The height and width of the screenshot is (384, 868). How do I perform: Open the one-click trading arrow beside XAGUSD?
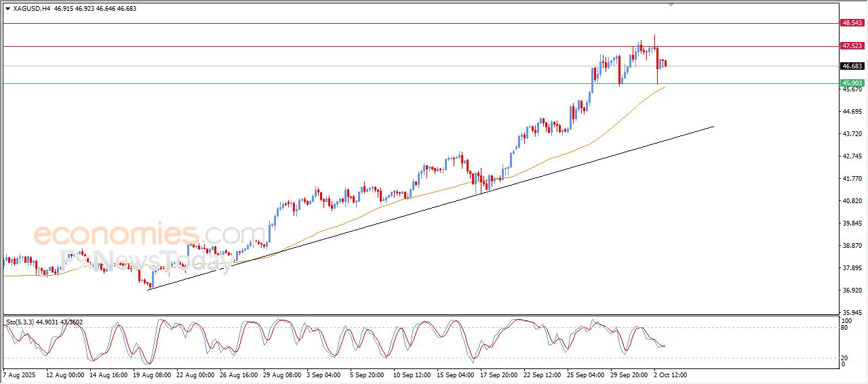tap(7, 9)
